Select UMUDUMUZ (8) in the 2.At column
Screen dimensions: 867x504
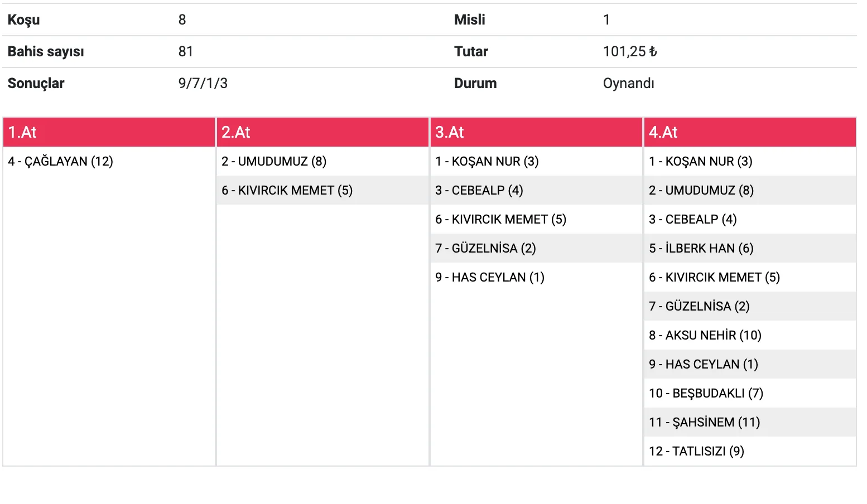274,162
